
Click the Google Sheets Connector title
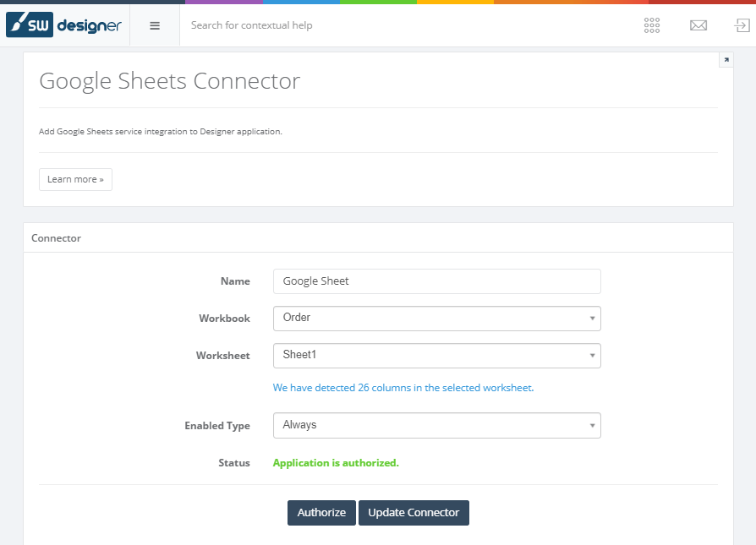point(170,81)
